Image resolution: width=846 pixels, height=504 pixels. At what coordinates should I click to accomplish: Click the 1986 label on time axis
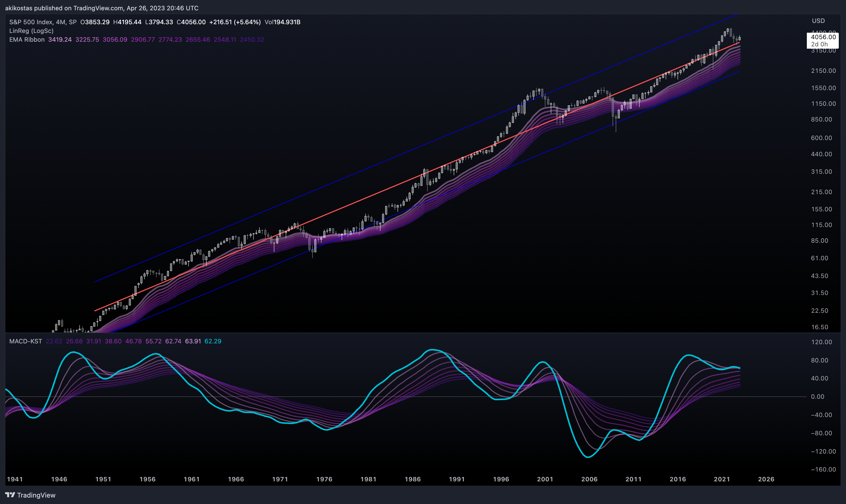tap(413, 479)
